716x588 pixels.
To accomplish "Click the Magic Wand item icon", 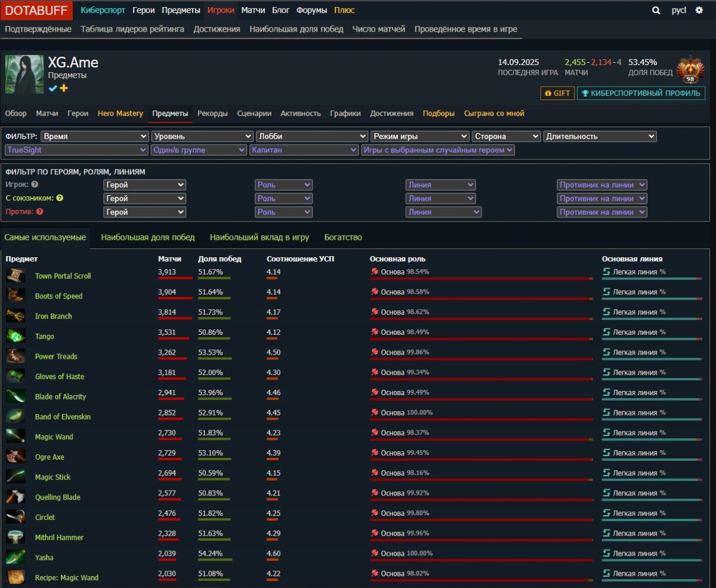I will click(16, 436).
